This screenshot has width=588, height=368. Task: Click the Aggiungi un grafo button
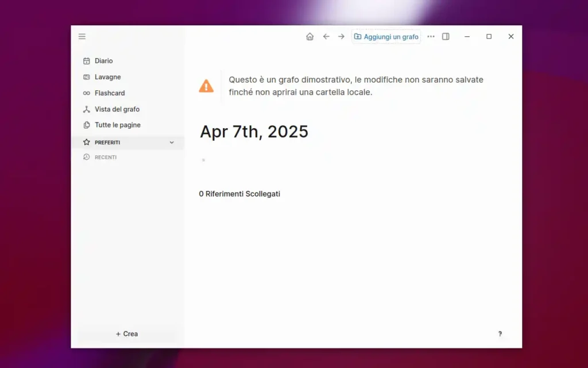[386, 36]
